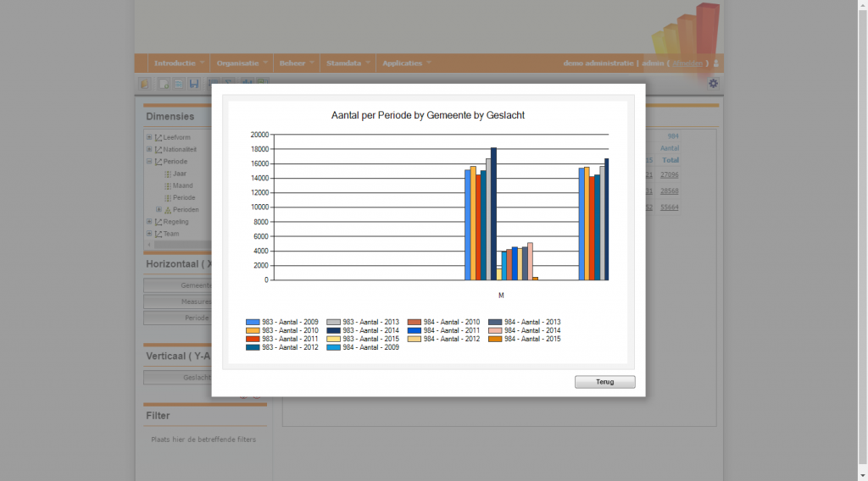Click the 984 - Aantal - 2015 legend swatch
This screenshot has width=868, height=481.
point(495,339)
